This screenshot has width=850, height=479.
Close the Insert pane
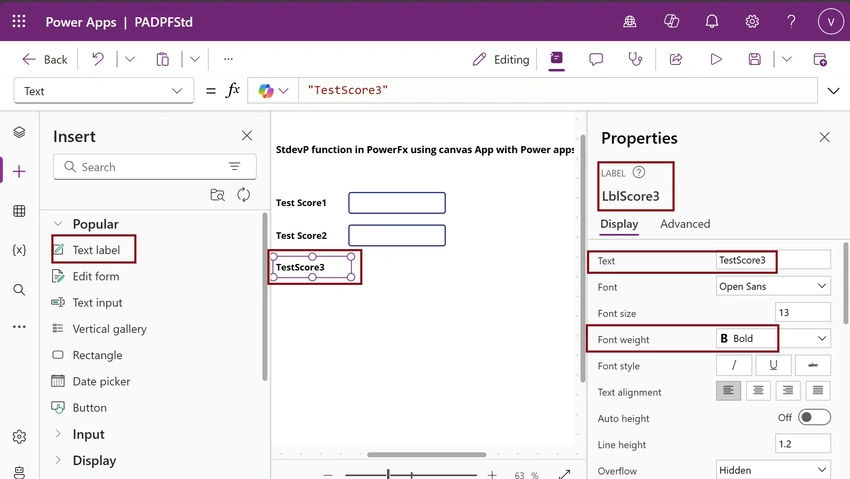[247, 135]
